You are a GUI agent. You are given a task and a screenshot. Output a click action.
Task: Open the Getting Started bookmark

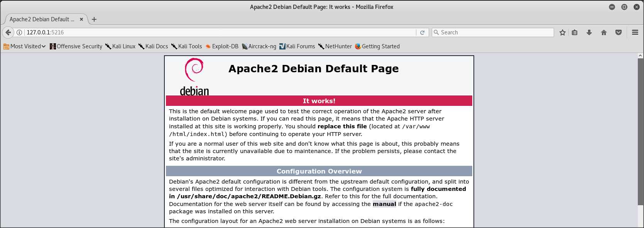377,46
